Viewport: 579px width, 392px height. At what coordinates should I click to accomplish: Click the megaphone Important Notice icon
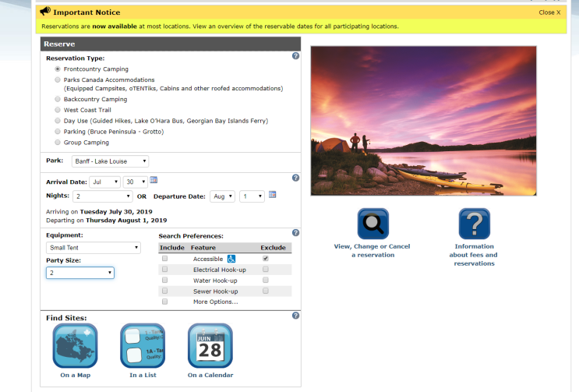(45, 12)
